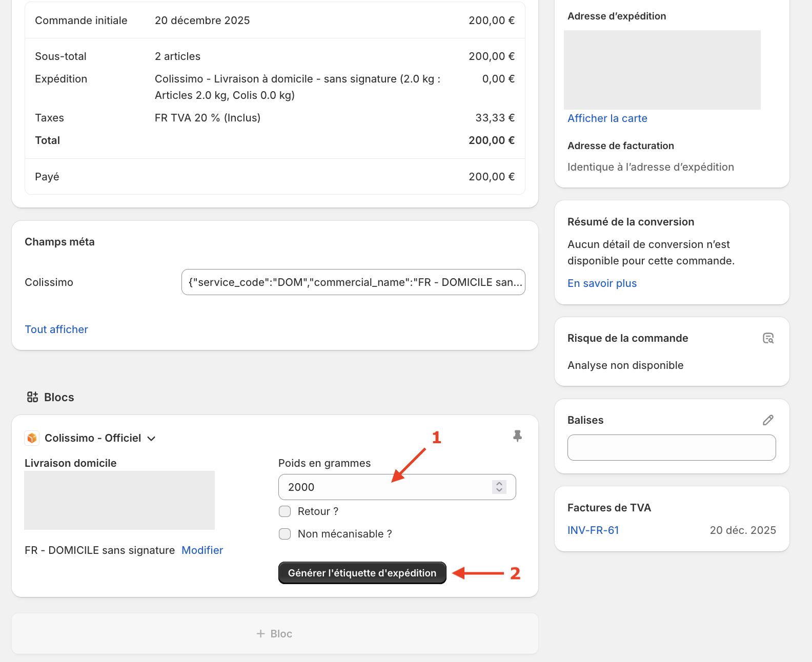The width and height of the screenshot is (812, 662).
Task: Open invoice INV-FR-61
Action: click(593, 530)
